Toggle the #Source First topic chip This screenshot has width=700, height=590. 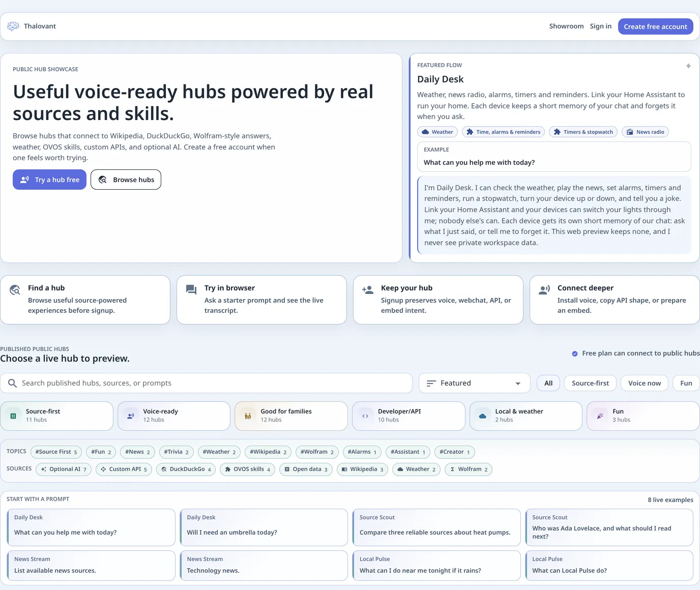click(56, 452)
